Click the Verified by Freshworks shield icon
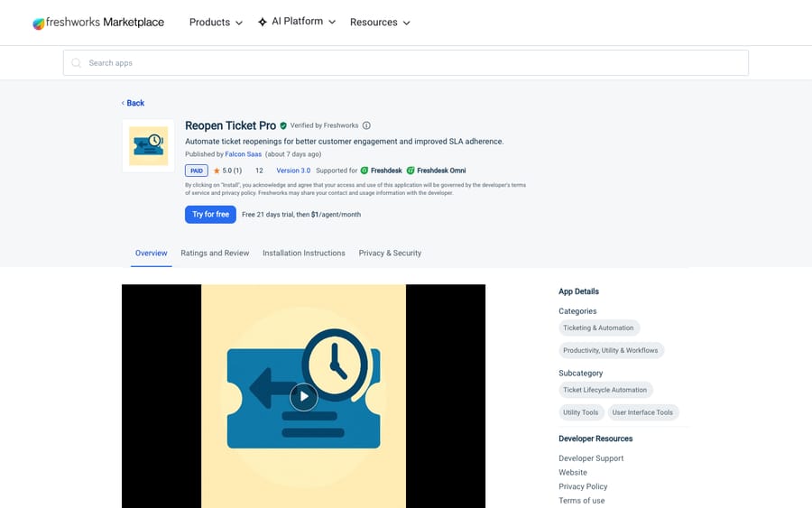The width and height of the screenshot is (812, 508). [x=283, y=125]
